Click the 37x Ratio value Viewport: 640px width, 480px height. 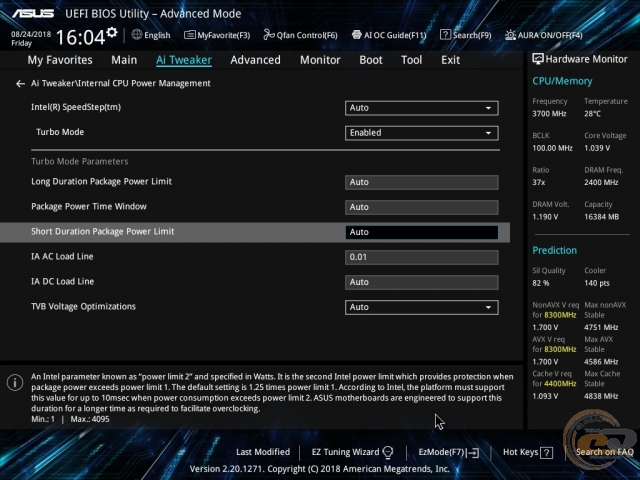click(539, 182)
